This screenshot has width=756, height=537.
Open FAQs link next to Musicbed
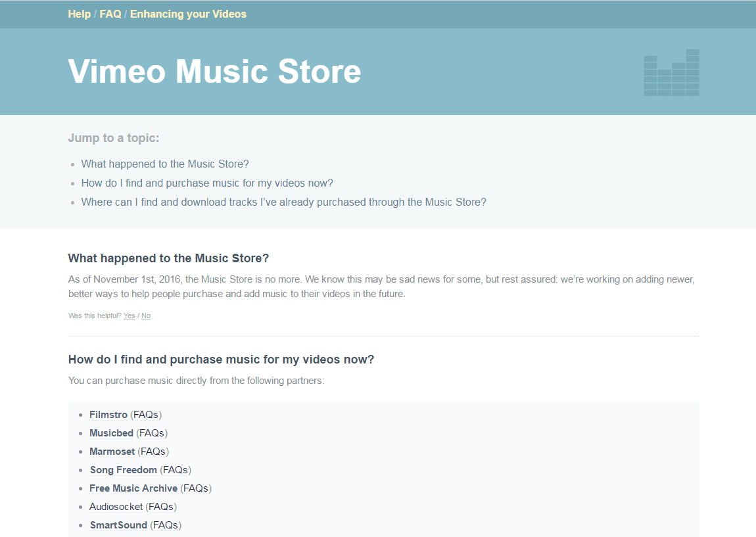(151, 433)
